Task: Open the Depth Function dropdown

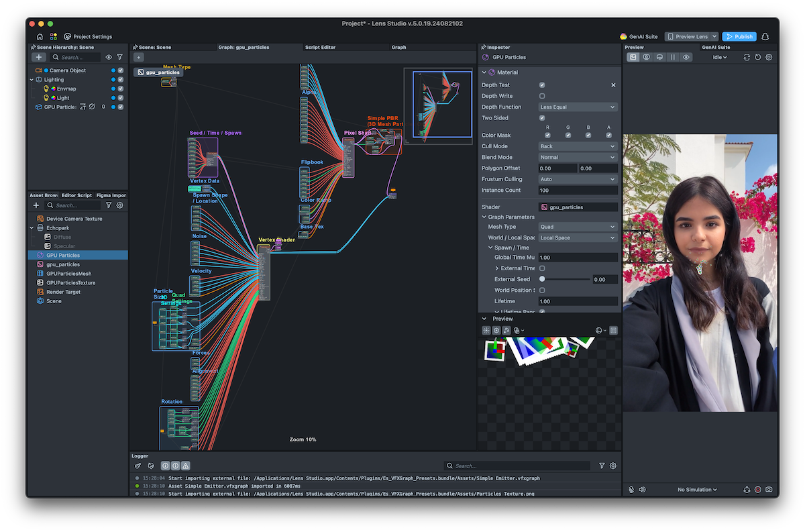Action: [x=577, y=106]
